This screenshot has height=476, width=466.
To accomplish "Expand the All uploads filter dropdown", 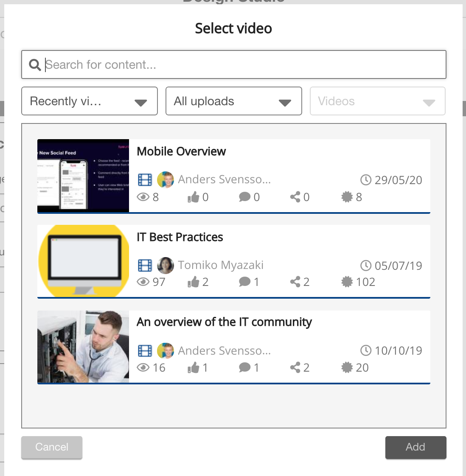I will click(233, 101).
